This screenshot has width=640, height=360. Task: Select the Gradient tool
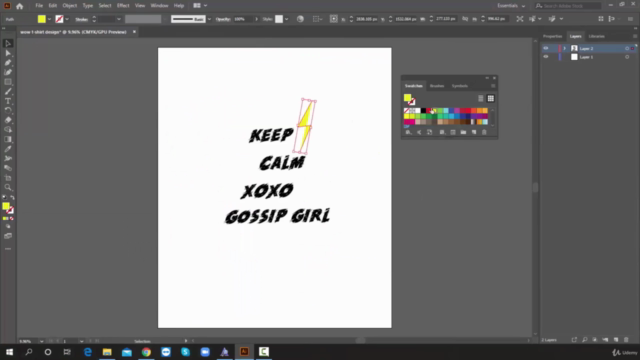[x=8, y=139]
